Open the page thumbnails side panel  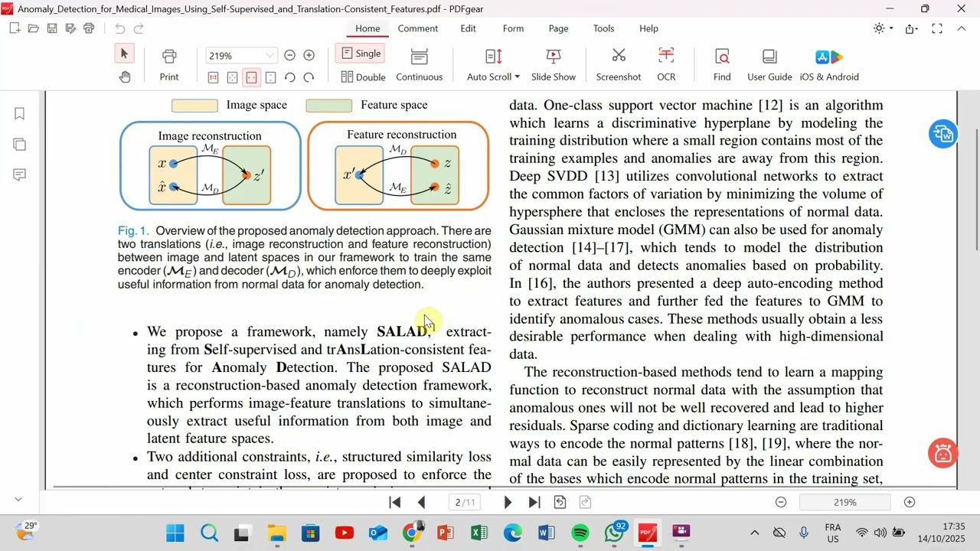tap(20, 145)
